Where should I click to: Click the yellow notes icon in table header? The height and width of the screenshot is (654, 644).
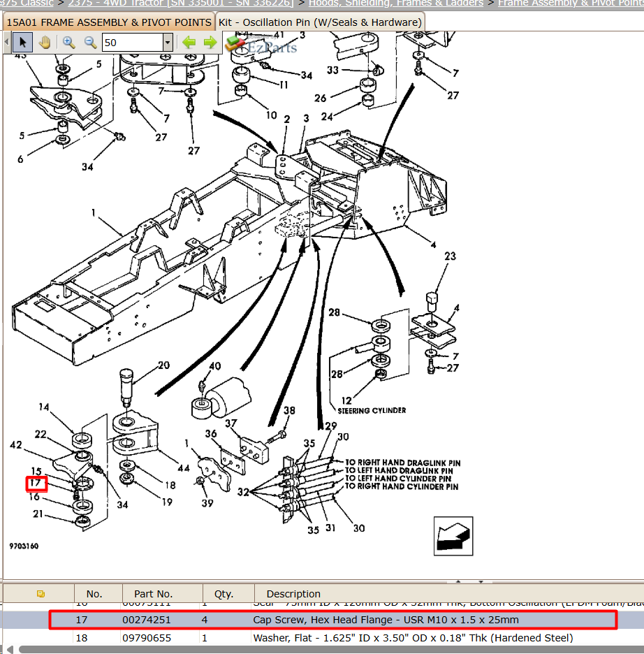pos(41,594)
